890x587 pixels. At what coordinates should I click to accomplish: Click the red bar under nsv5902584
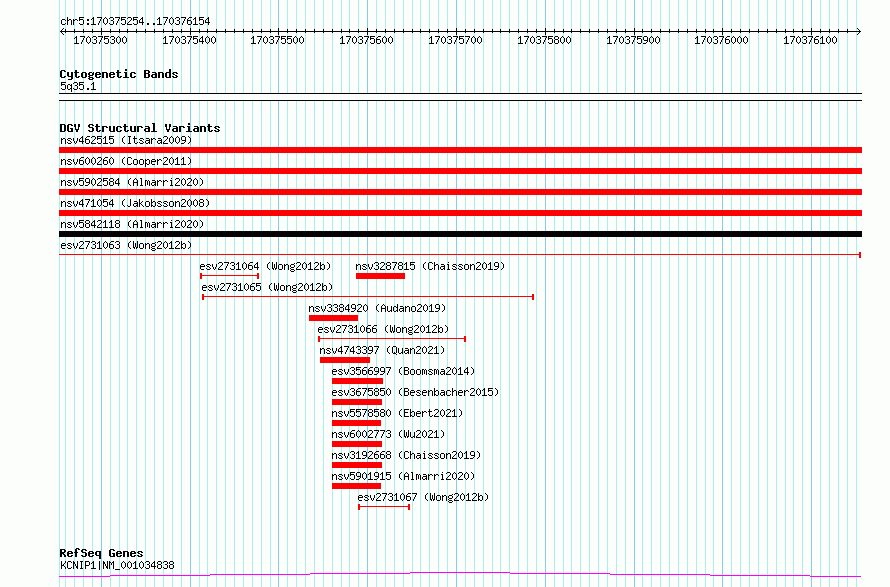tap(460, 192)
